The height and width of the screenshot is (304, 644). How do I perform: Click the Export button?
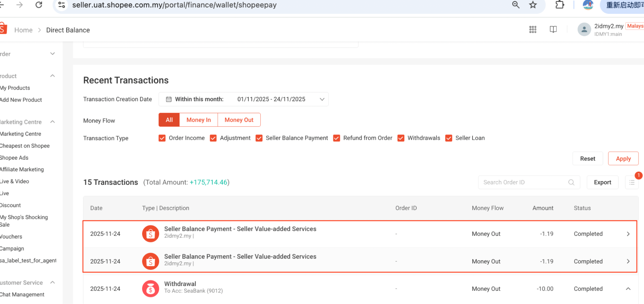[x=602, y=182]
